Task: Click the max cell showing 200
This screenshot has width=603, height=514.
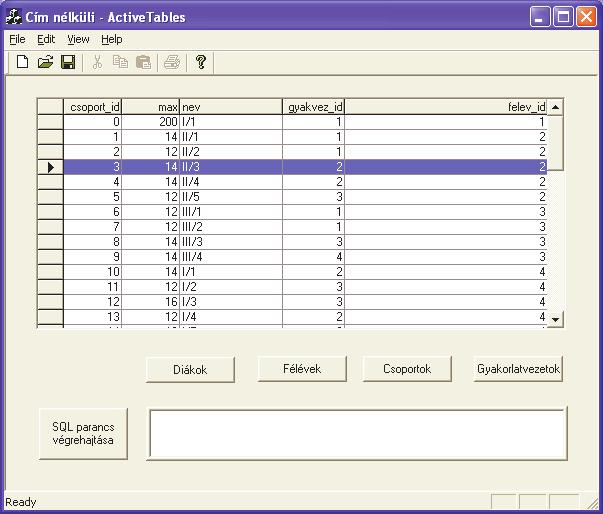Action: tap(151, 122)
